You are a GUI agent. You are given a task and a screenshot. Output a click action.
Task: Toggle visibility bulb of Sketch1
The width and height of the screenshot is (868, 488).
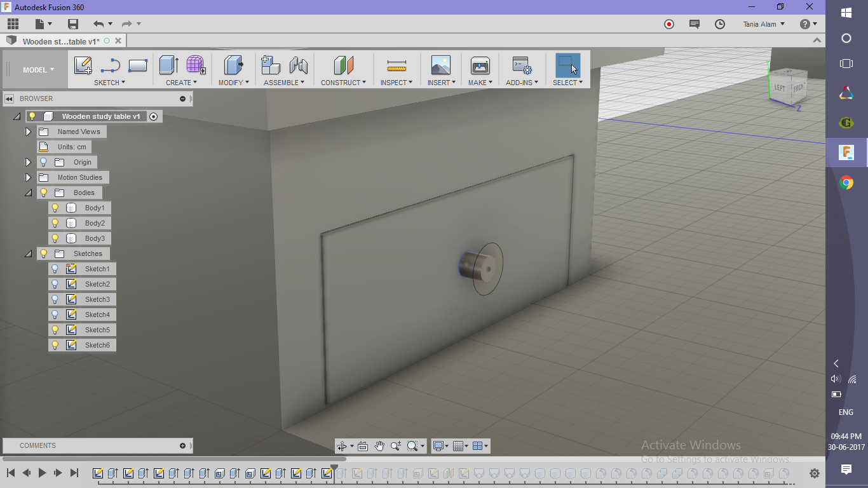(55, 269)
